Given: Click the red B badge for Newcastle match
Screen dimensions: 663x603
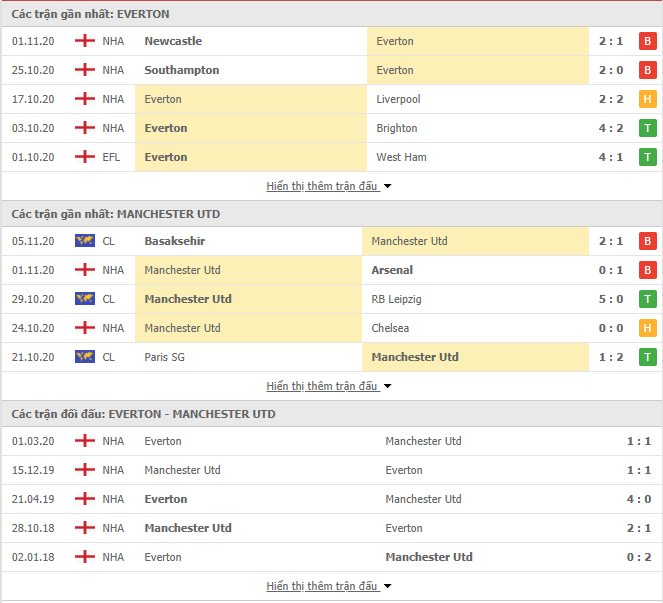Looking at the screenshot, I should [x=647, y=41].
